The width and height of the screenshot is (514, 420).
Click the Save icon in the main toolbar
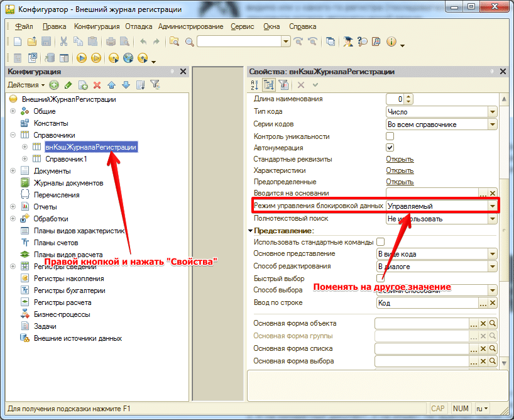46,41
